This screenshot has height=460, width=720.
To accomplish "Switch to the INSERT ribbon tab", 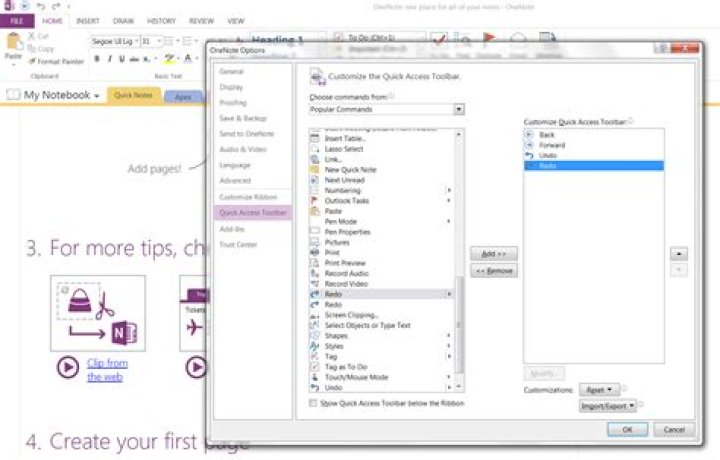I will click(x=87, y=21).
